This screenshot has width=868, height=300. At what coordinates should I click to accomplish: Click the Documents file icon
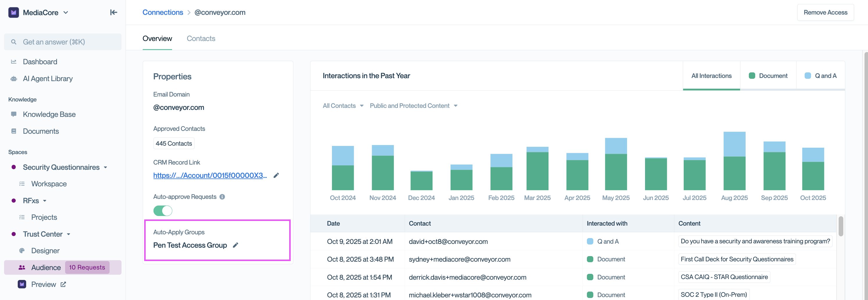tap(14, 131)
